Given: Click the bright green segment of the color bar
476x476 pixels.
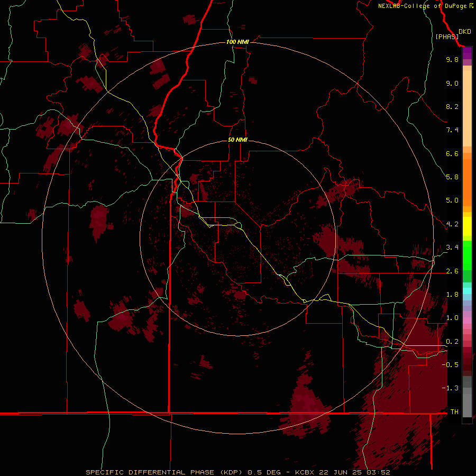Looking at the screenshot, I should pos(467,255).
